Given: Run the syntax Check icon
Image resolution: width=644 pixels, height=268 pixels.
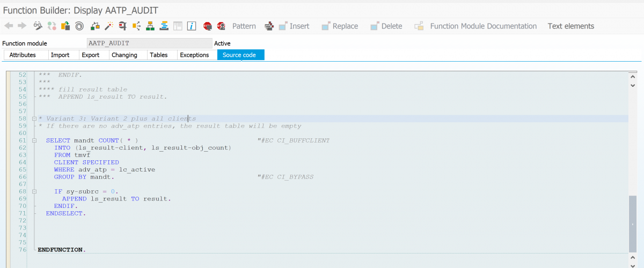Looking at the screenshot, I should click(x=95, y=26).
